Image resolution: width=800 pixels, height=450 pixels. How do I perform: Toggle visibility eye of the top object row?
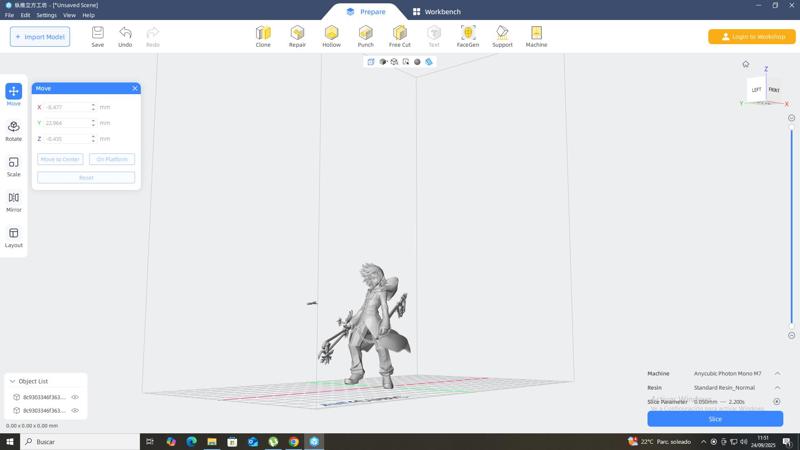(x=75, y=397)
